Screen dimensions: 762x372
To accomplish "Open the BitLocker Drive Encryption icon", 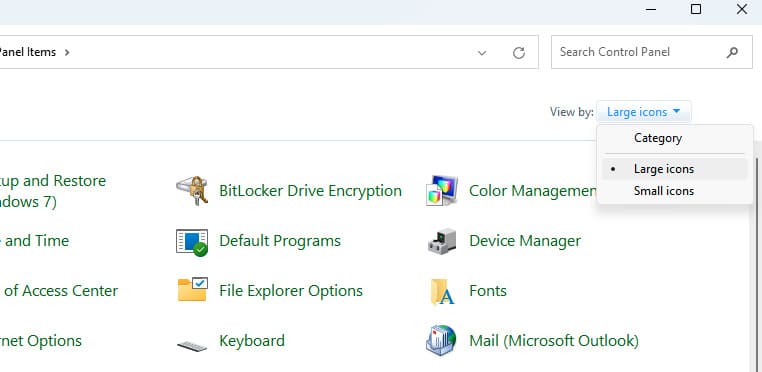I will [x=192, y=191].
